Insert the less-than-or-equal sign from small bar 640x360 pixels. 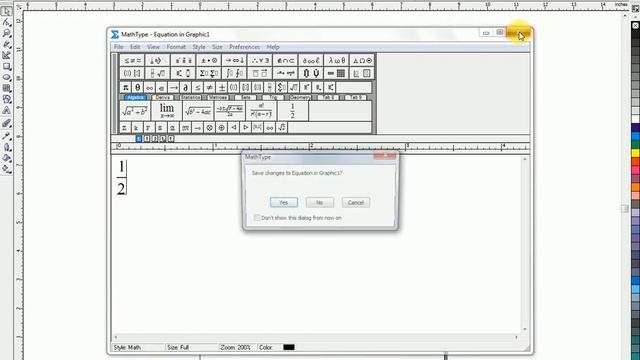coord(198,87)
